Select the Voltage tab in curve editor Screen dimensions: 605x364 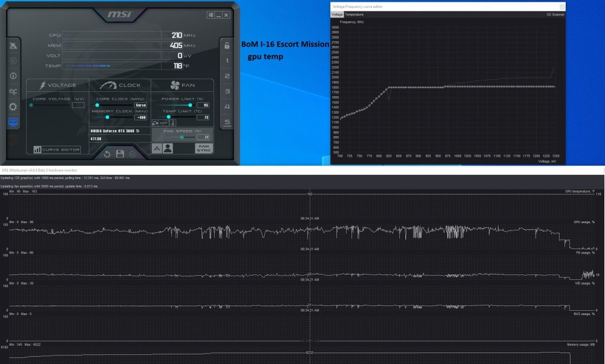[x=337, y=14]
